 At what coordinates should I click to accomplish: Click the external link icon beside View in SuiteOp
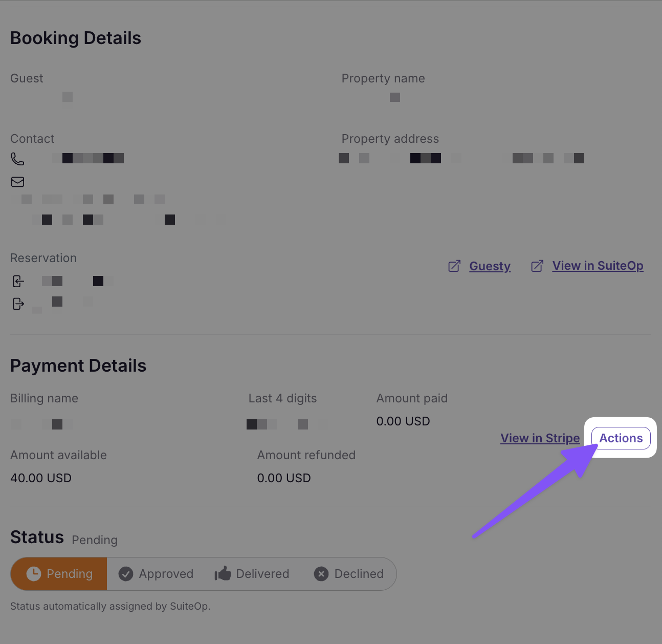pyautogui.click(x=537, y=266)
